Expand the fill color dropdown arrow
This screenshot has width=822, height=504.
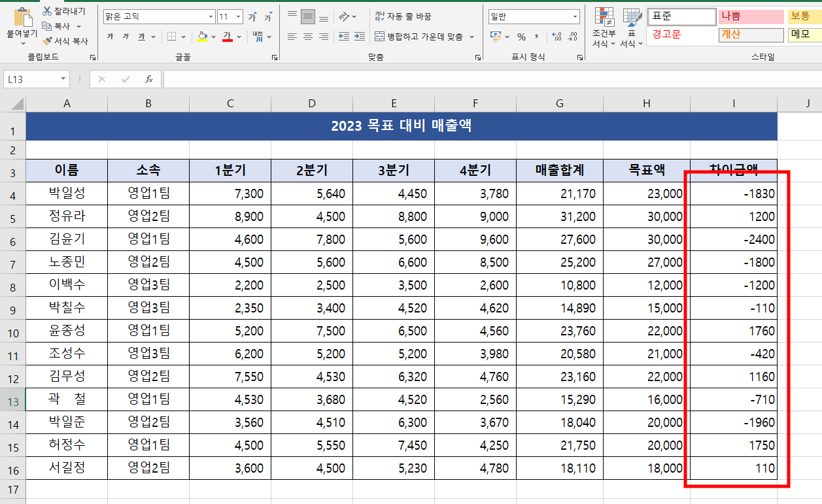213,37
